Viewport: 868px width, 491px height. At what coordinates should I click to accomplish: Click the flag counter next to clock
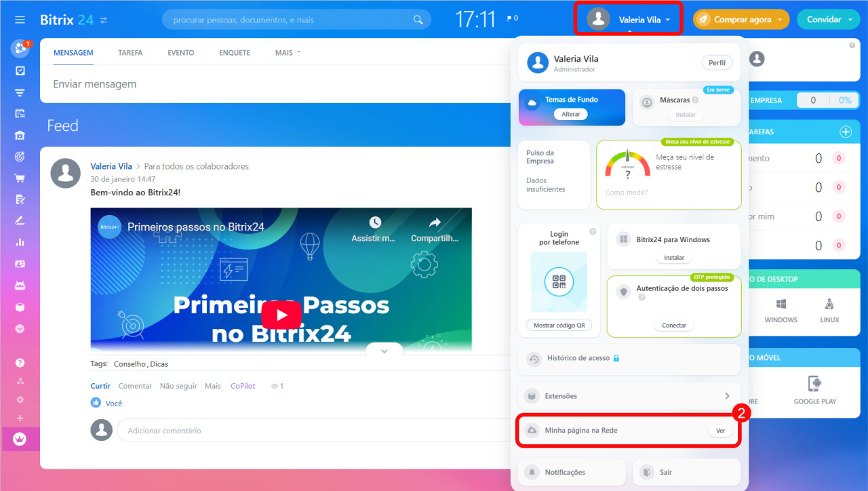(x=512, y=18)
